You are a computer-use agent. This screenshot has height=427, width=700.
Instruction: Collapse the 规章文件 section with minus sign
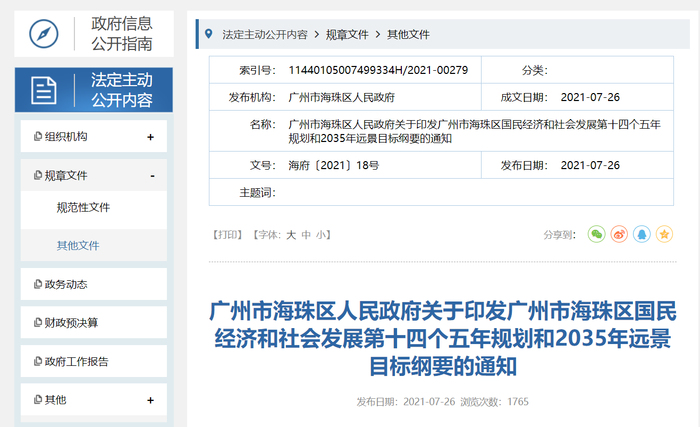point(151,176)
